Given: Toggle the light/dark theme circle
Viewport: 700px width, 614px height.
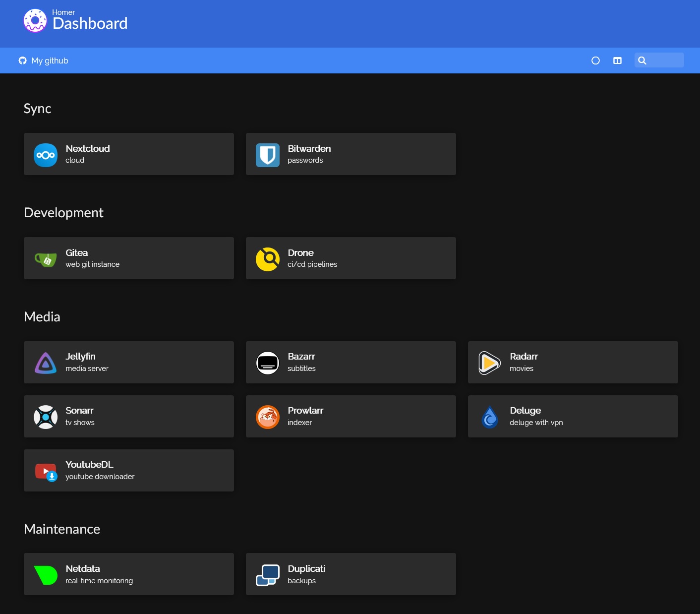Looking at the screenshot, I should pyautogui.click(x=595, y=61).
